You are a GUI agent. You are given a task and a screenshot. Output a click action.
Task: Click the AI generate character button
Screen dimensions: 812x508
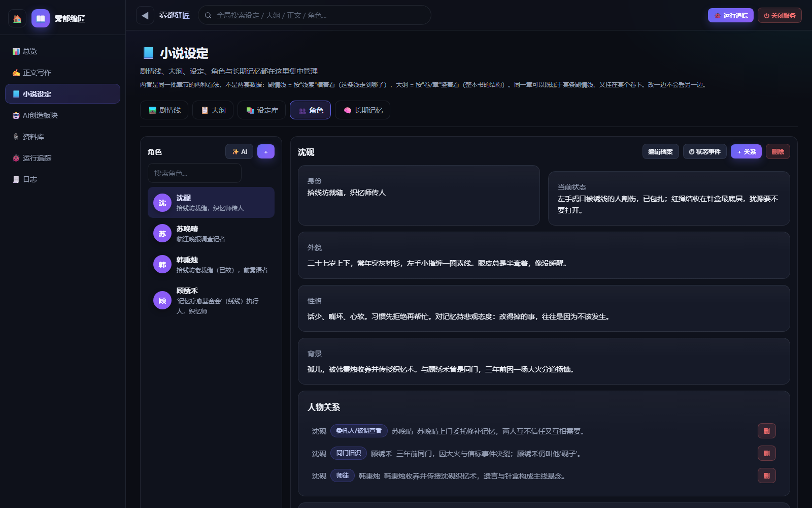coord(239,151)
